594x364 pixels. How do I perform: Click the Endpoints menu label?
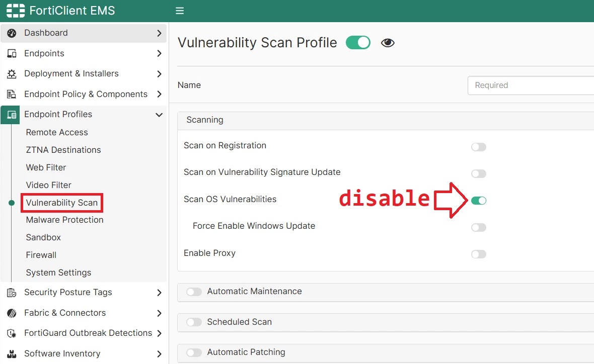(44, 53)
